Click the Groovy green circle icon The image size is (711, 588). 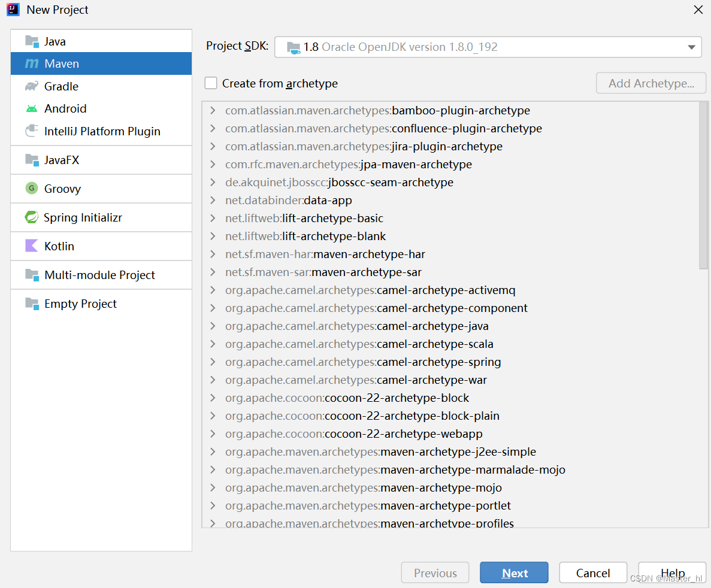32,188
